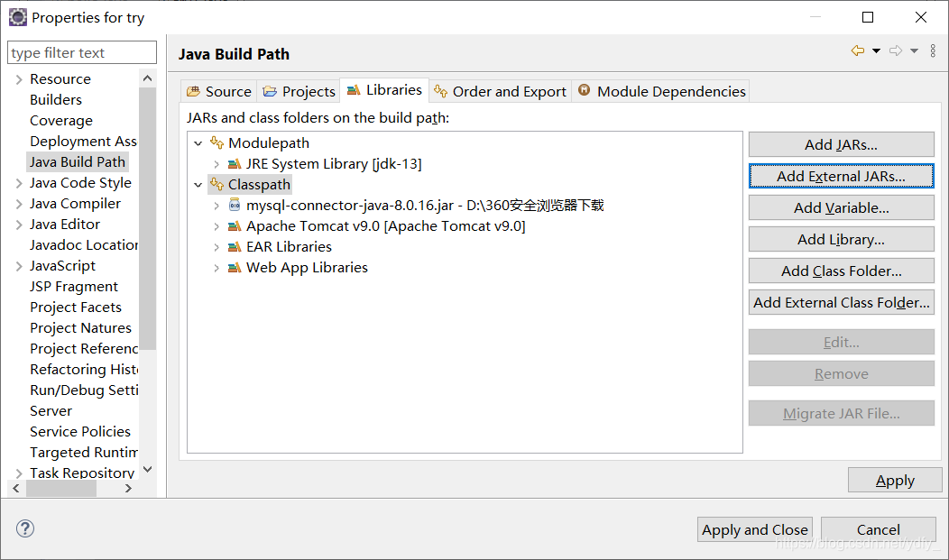Click sidebar horizontal scroll right arrow
The image size is (949, 560).
pos(128,488)
